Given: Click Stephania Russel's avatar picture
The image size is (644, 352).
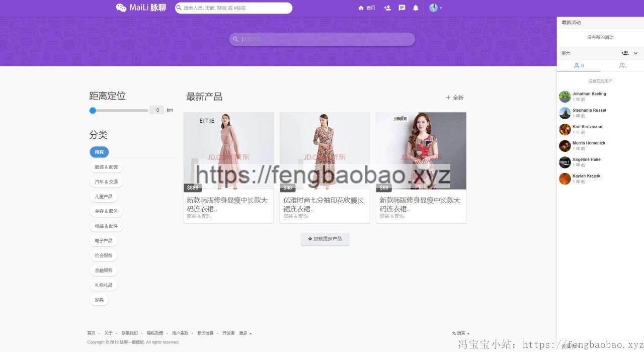Looking at the screenshot, I should pyautogui.click(x=565, y=113).
